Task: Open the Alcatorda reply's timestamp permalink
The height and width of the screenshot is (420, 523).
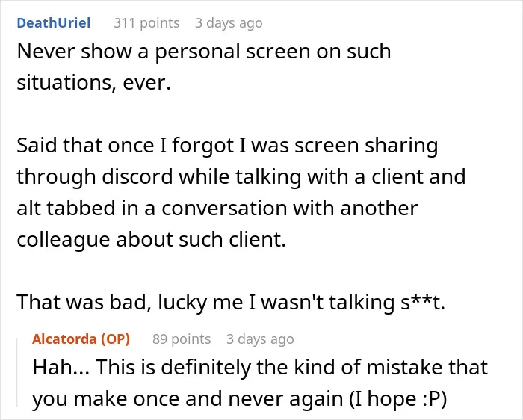Action: click(x=260, y=339)
